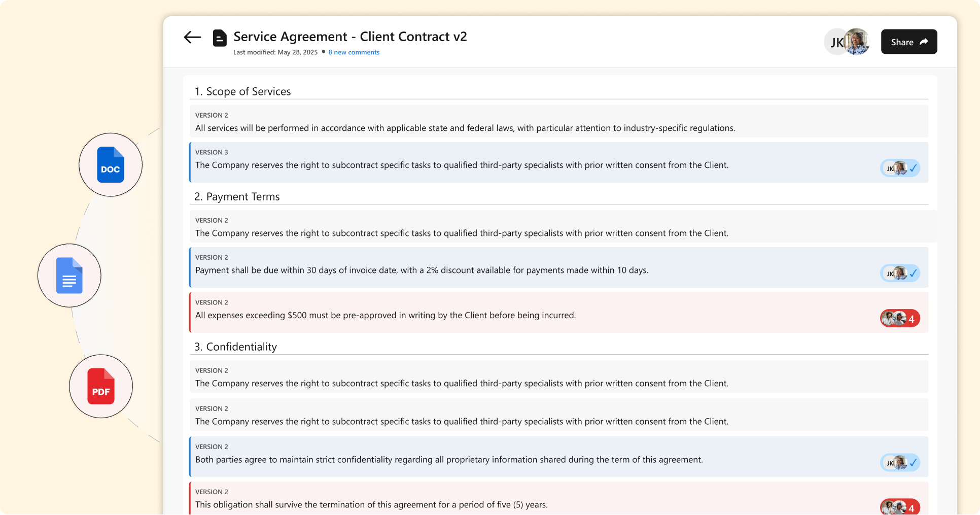Open approval badge on 30-day payment clause

pyautogui.click(x=900, y=273)
